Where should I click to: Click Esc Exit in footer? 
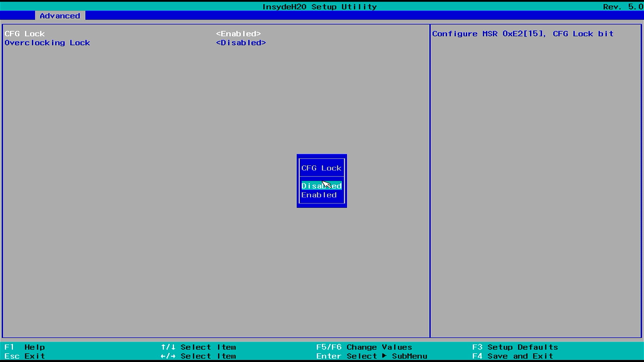point(24,356)
